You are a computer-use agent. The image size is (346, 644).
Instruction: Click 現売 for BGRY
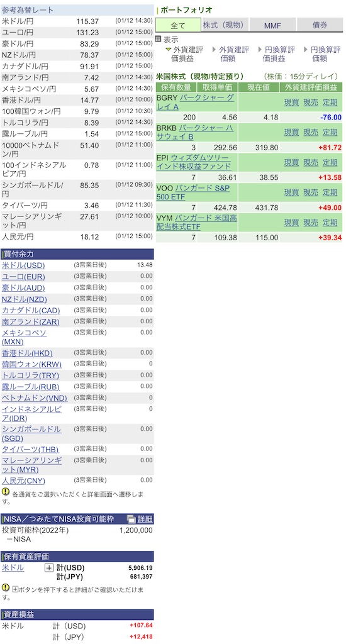coord(311,103)
